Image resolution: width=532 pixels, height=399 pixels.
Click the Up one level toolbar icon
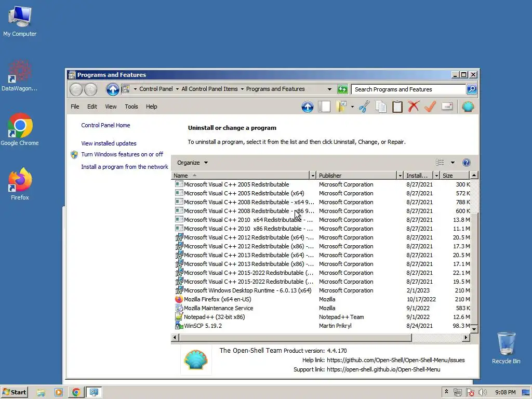click(x=308, y=107)
